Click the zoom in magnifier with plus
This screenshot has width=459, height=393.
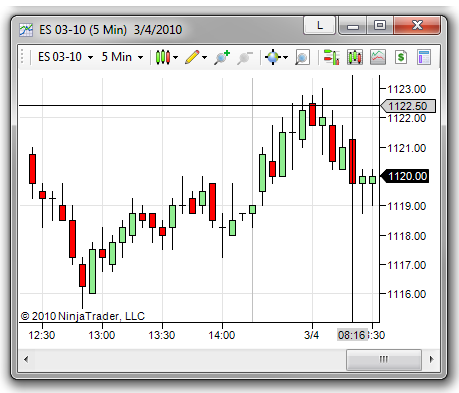pos(222,57)
